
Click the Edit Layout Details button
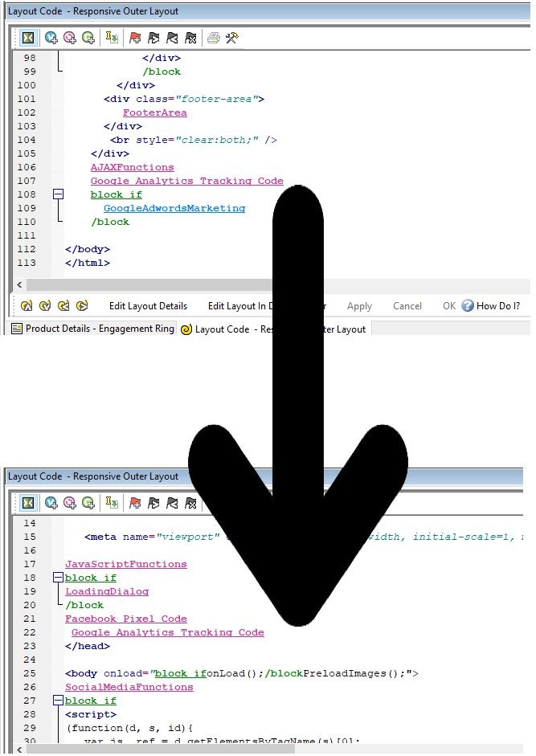click(148, 306)
